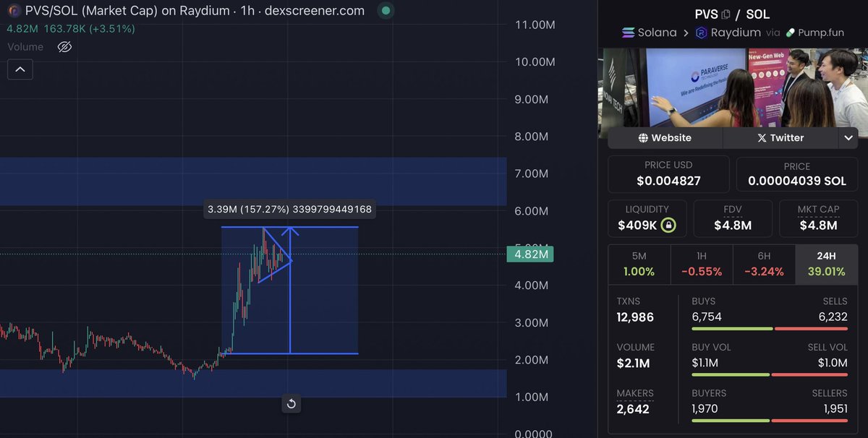This screenshot has height=438, width=868.
Task: Open the token Website link
Action: pyautogui.click(x=665, y=137)
